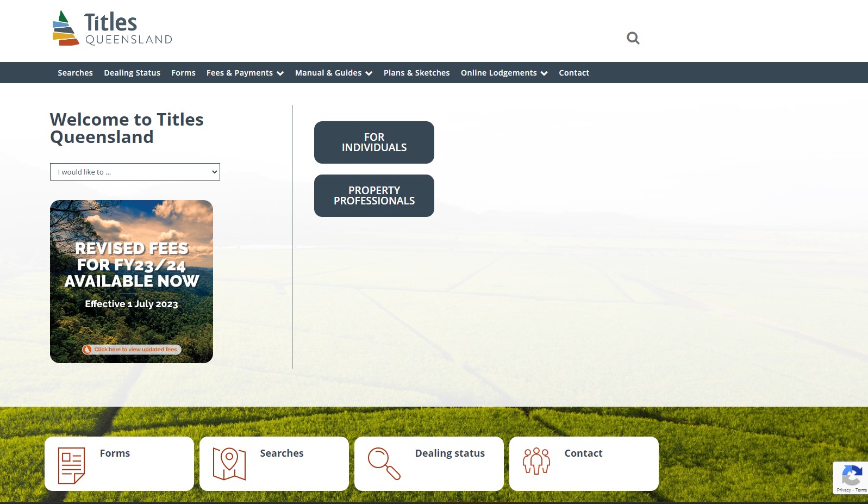Click the Forms document icon card

[x=71, y=465]
